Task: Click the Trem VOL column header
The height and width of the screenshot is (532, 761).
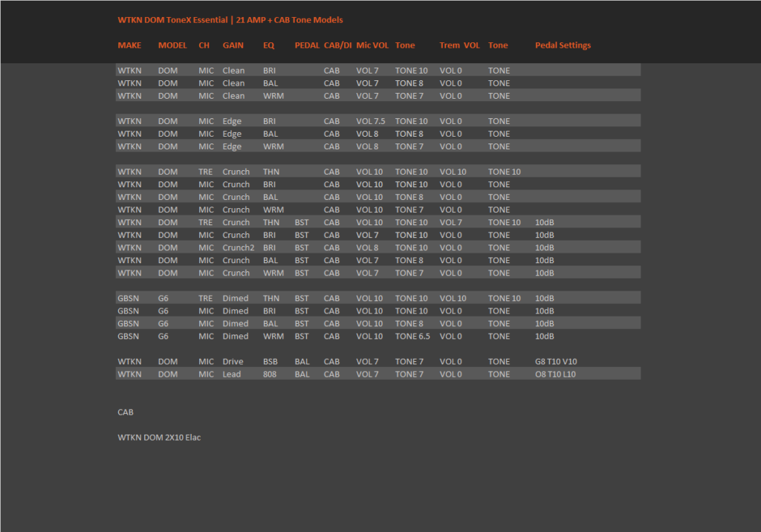Action: coord(459,45)
